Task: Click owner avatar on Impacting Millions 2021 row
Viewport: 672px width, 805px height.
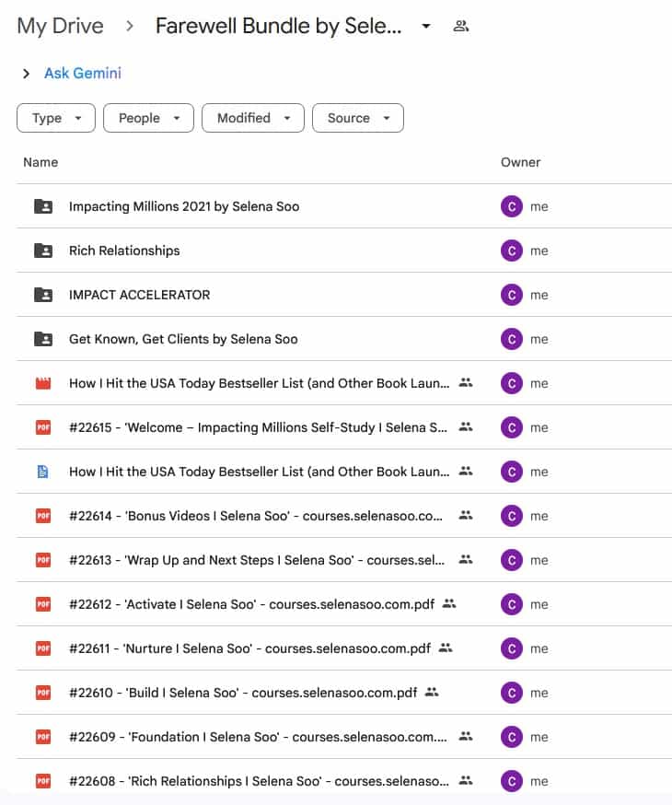Action: pyautogui.click(x=511, y=206)
